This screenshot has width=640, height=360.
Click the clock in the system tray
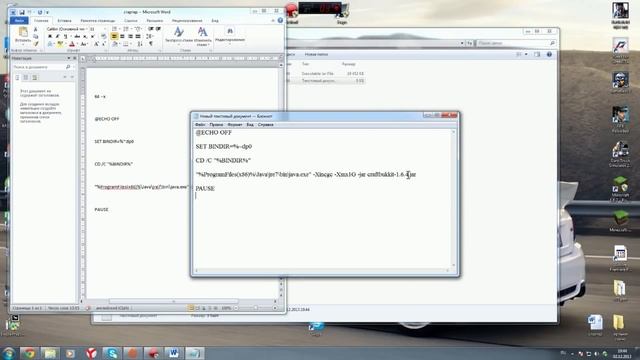pos(622,353)
